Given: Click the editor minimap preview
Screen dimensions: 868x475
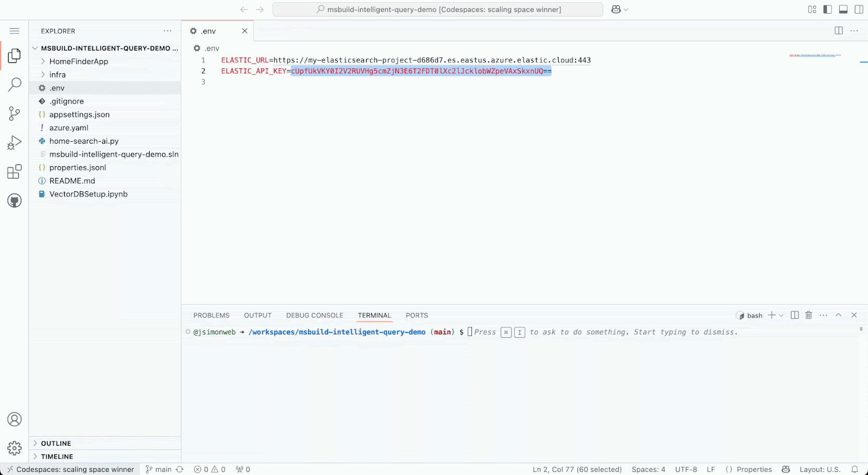Looking at the screenshot, I should pyautogui.click(x=815, y=55).
